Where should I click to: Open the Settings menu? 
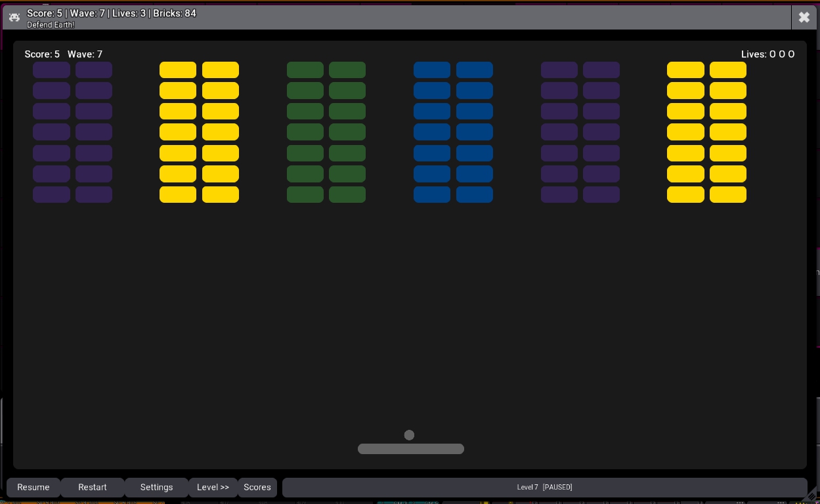coord(156,487)
